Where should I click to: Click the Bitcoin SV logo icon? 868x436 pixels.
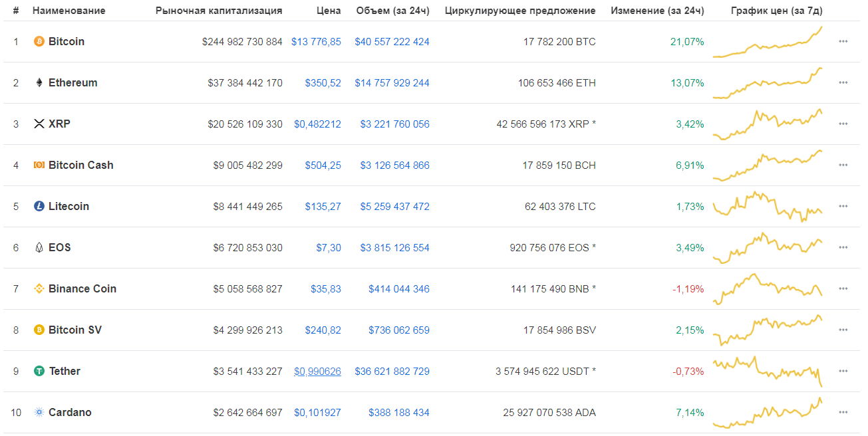(39, 330)
